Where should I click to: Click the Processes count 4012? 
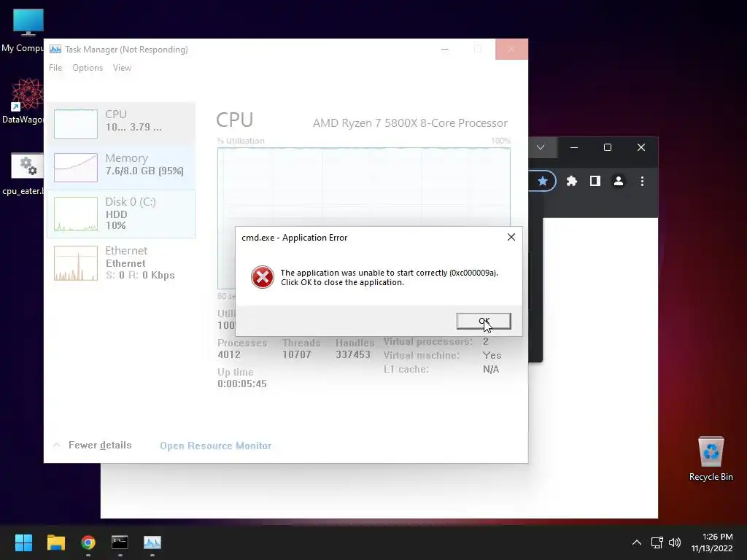point(229,355)
